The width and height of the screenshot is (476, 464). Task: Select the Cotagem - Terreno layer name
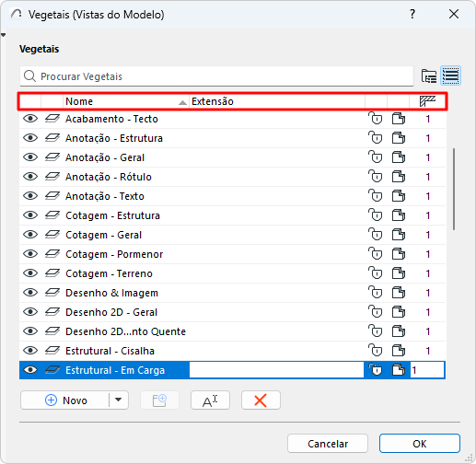coord(109,273)
